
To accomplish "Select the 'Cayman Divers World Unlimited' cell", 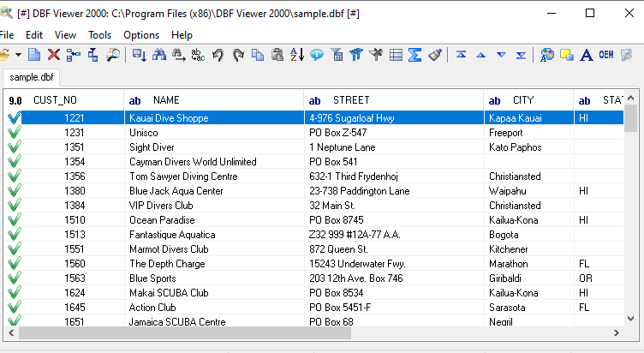I will 214,162.
